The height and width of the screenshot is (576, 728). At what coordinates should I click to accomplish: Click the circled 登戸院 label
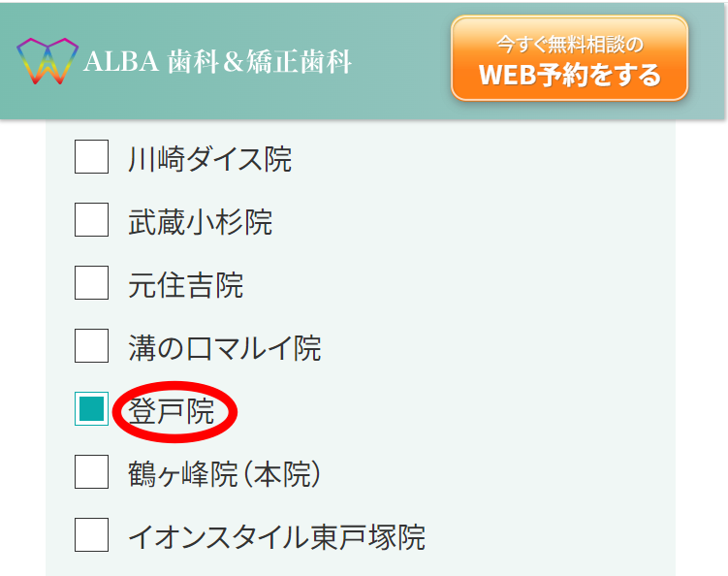[x=171, y=411]
